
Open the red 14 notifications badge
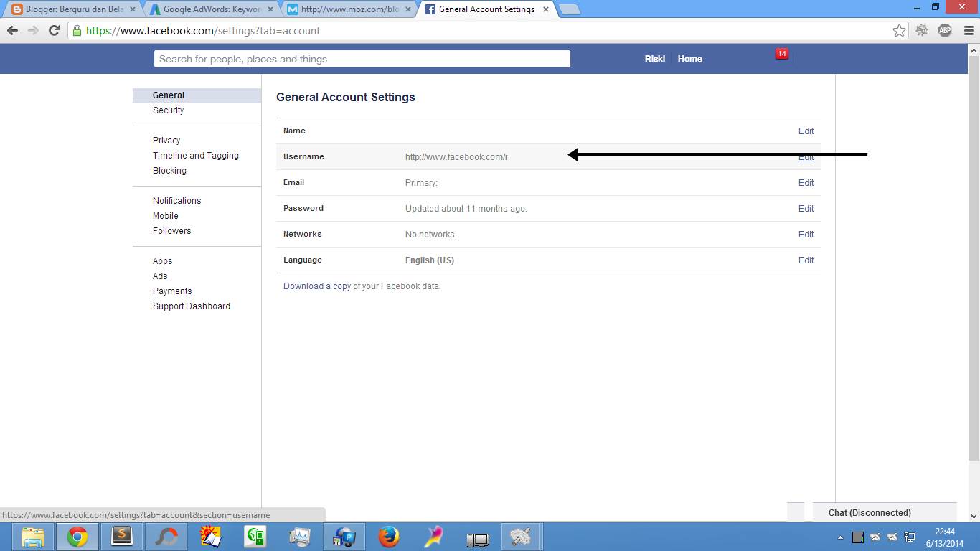781,54
